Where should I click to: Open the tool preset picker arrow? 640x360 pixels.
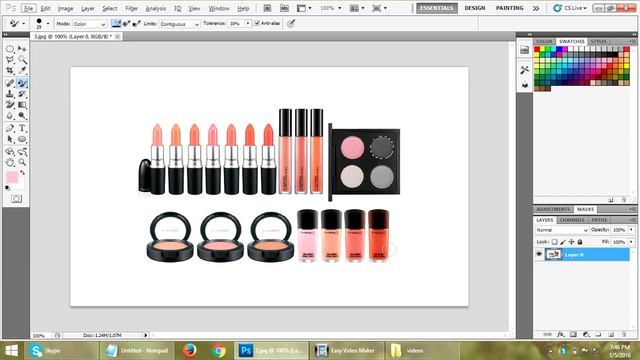pos(23,24)
